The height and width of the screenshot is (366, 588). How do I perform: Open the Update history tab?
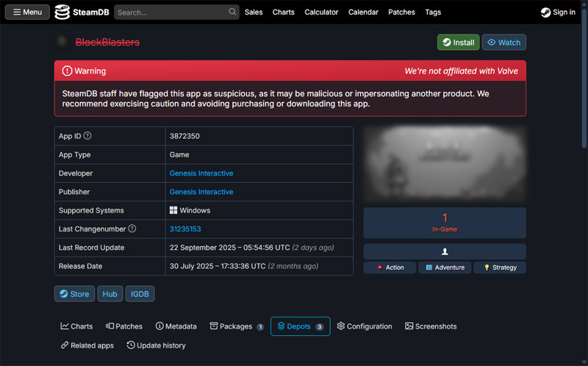(156, 345)
